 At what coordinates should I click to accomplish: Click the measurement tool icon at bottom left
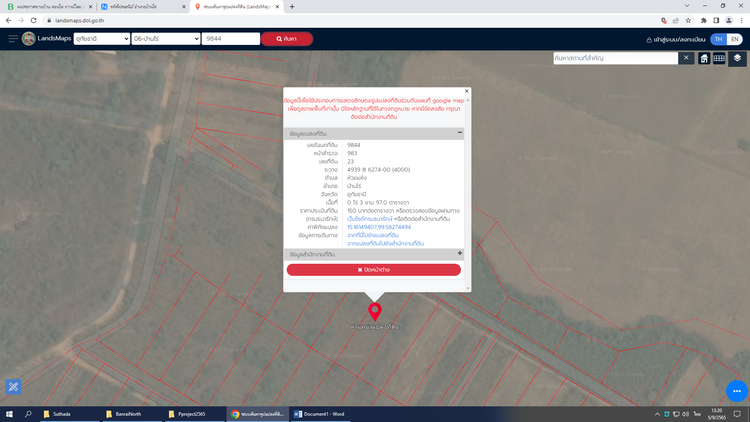point(14,387)
